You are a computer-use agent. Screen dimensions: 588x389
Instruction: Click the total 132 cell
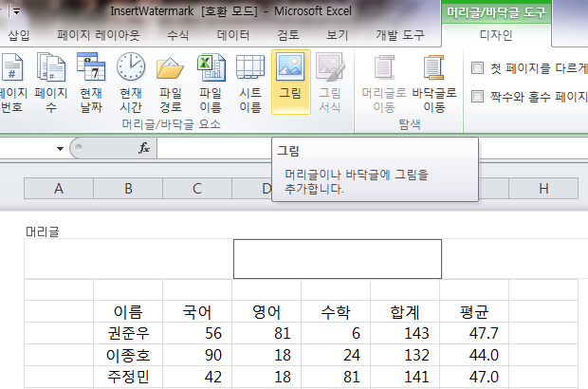[405, 355]
